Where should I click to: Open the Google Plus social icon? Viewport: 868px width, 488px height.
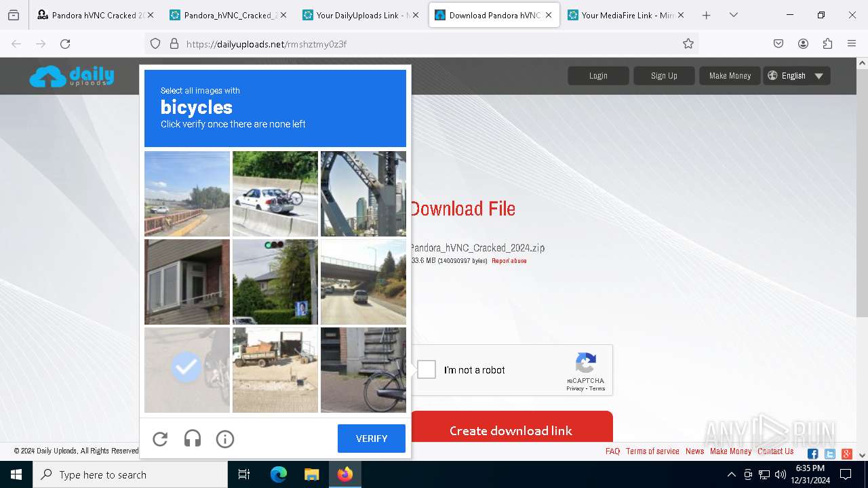847,454
